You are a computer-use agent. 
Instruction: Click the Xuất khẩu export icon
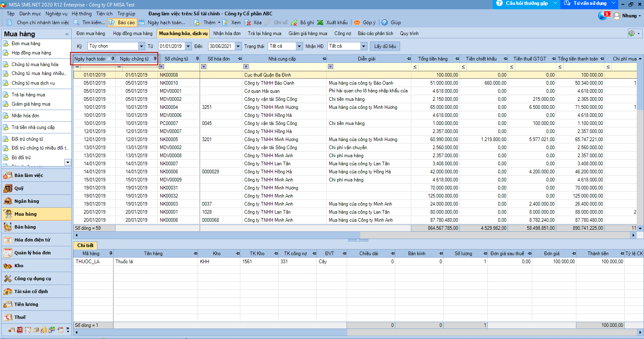pos(320,23)
